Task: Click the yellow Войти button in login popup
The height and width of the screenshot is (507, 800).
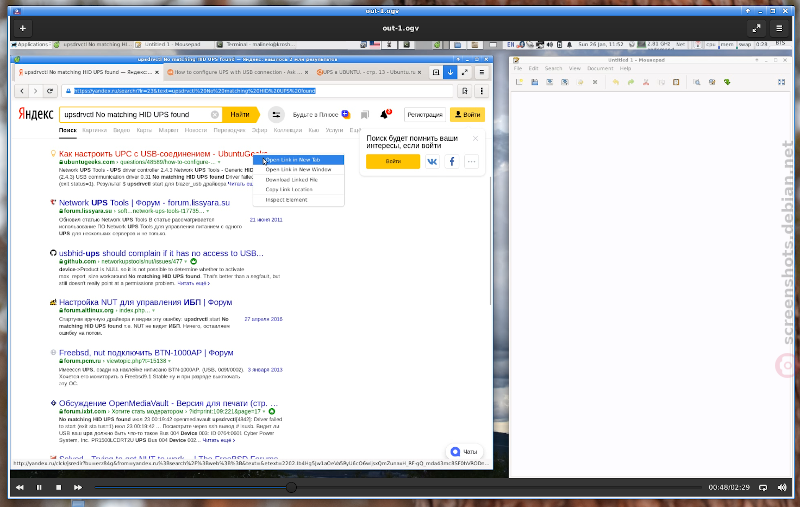Action: pos(393,162)
